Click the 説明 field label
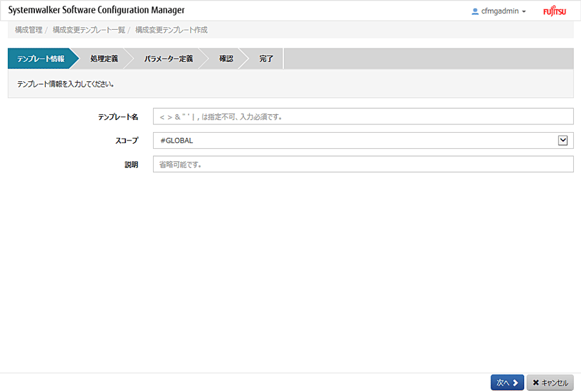The height and width of the screenshot is (392, 581). click(132, 164)
